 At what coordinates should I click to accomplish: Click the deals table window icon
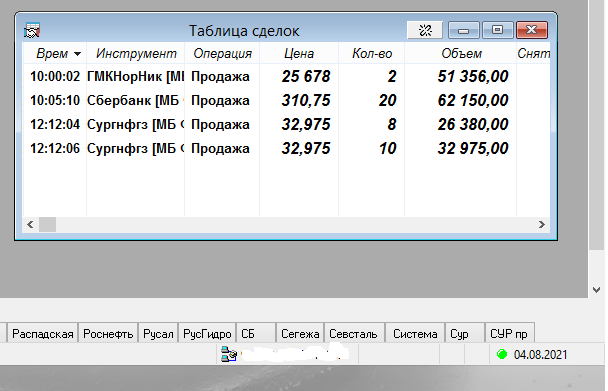click(32, 31)
